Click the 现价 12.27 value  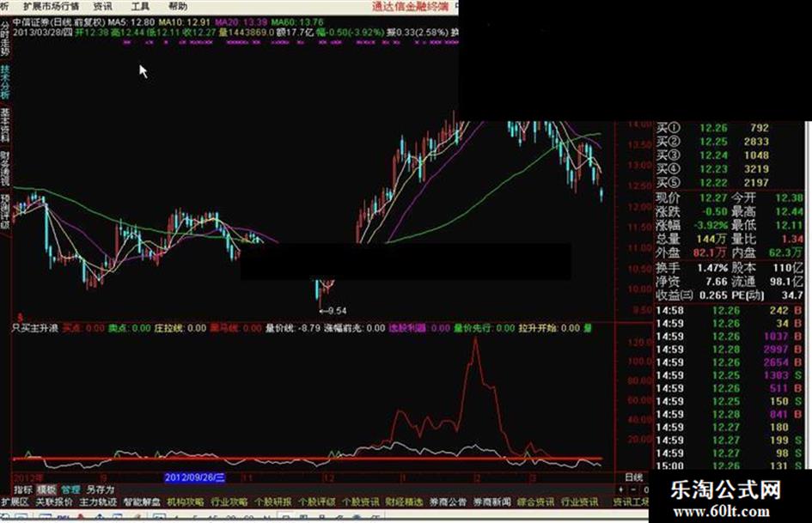(713, 198)
